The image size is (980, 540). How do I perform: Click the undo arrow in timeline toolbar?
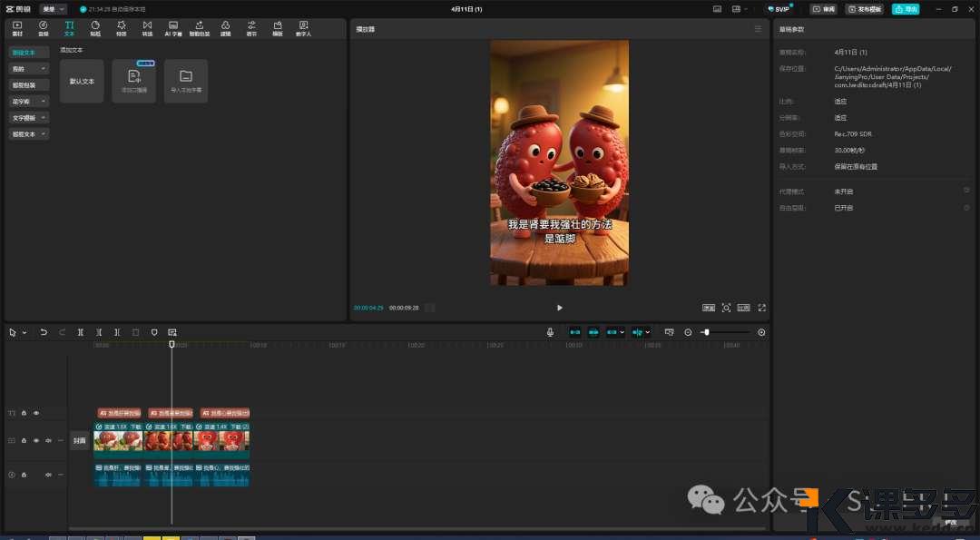(44, 333)
